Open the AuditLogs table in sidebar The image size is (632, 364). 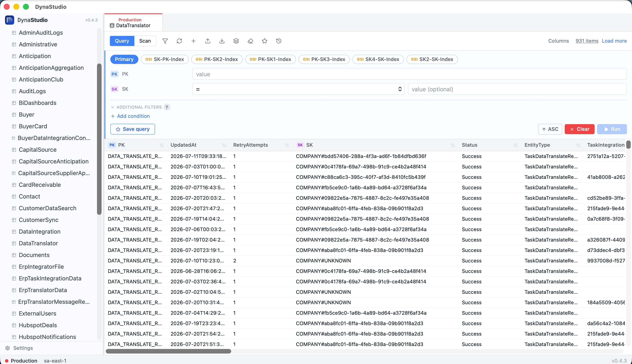(x=32, y=91)
